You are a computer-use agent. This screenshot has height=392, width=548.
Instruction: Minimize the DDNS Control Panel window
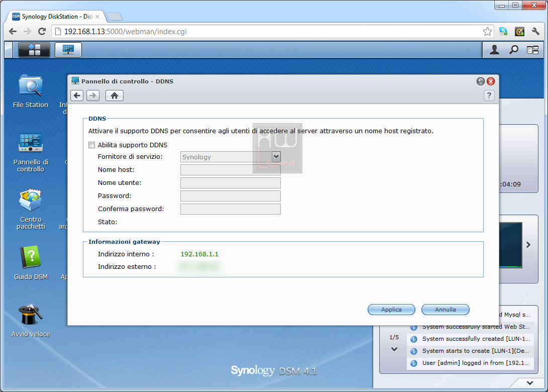[x=481, y=81]
